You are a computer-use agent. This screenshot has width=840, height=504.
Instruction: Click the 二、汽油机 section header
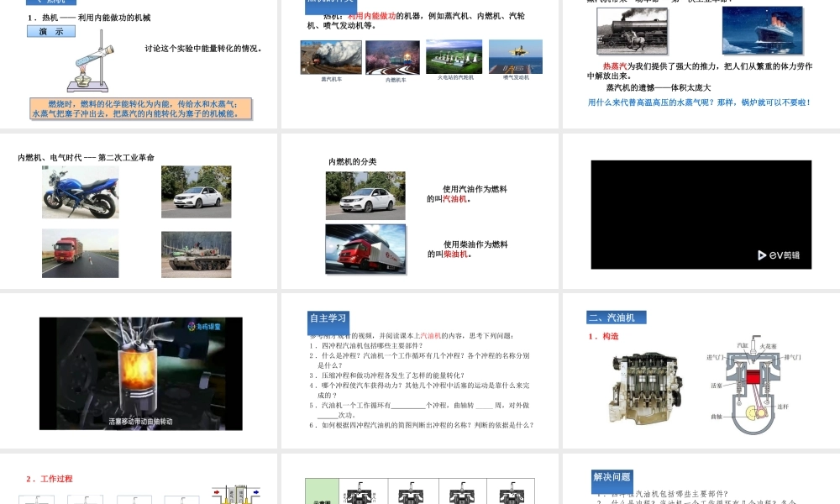pos(617,318)
